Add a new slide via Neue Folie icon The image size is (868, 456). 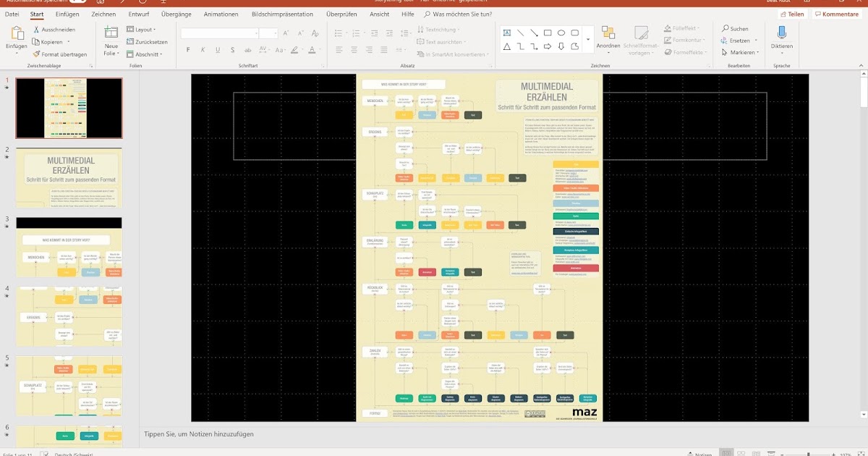click(111, 33)
